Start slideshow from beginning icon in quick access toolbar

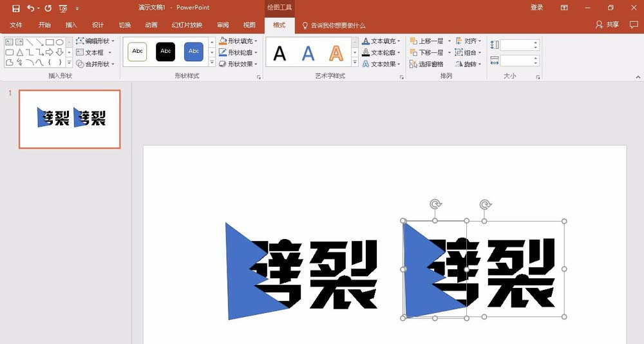click(x=63, y=8)
